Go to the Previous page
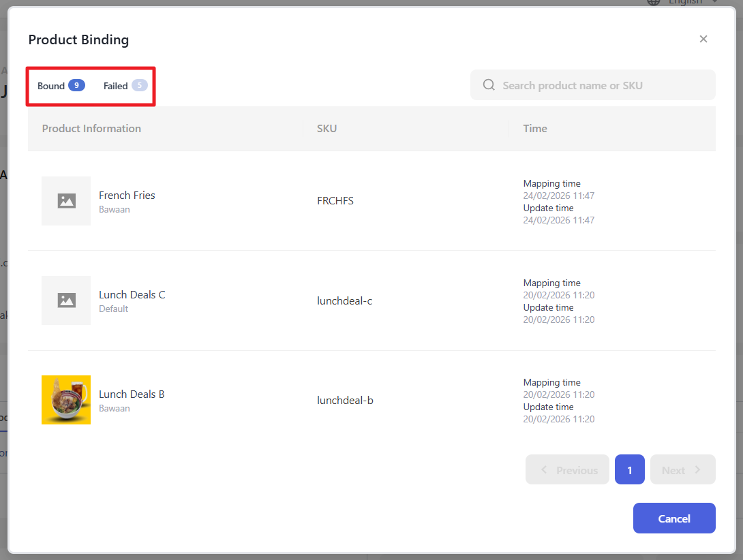The height and width of the screenshot is (560, 743). tap(567, 470)
